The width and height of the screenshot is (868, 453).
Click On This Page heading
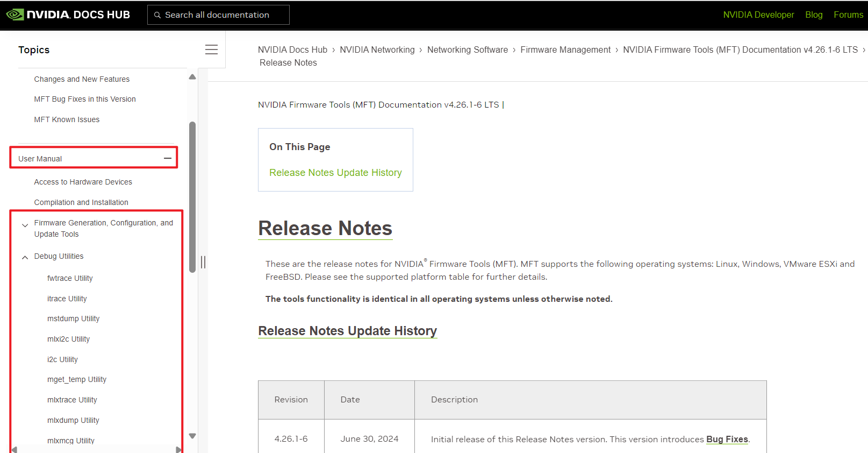click(x=300, y=147)
